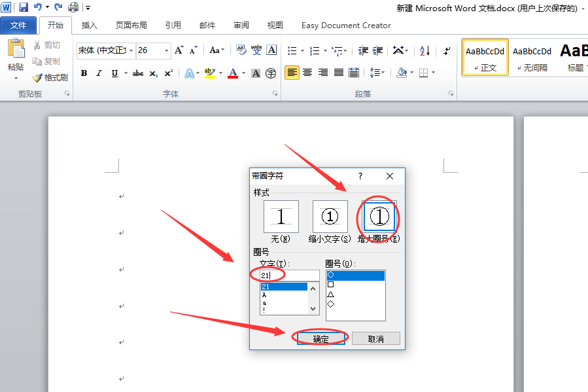Click the enclosed character 字 icon
This screenshot has height=392, width=588.
pos(271,73)
